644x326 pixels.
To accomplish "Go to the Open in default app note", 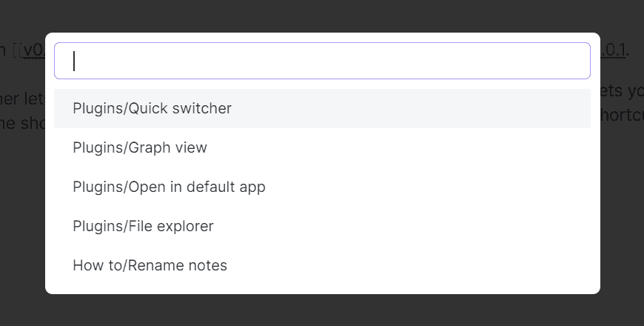I will coord(169,187).
